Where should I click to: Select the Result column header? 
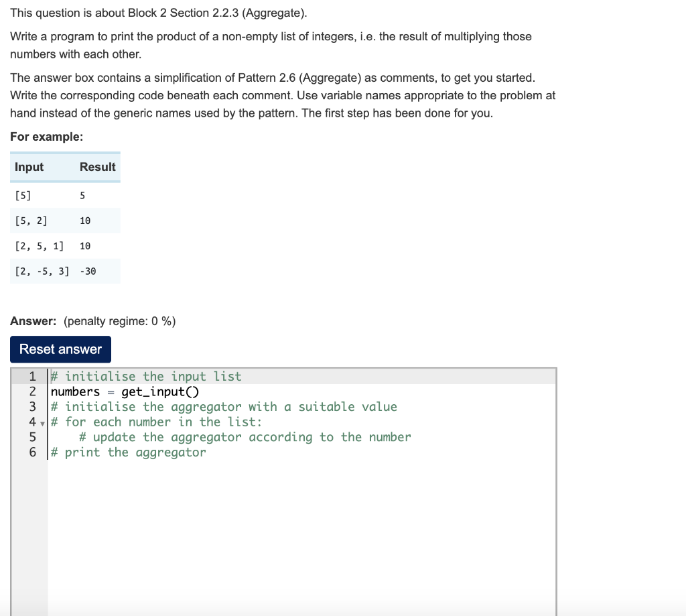(x=97, y=167)
